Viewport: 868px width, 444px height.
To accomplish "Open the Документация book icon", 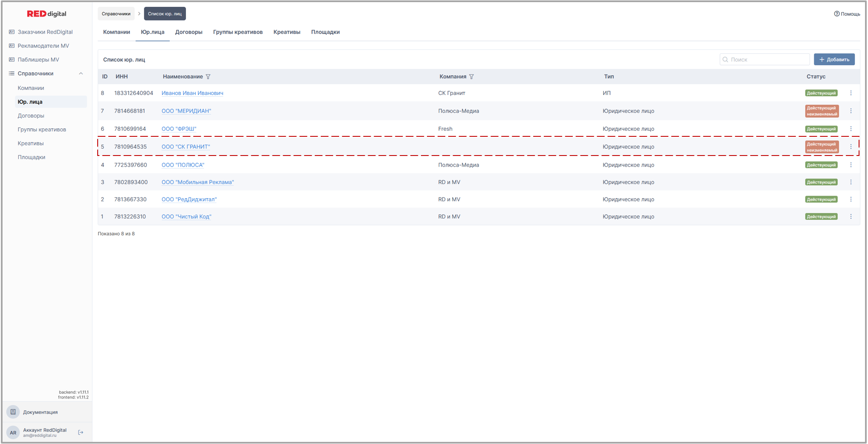I will 13,412.
